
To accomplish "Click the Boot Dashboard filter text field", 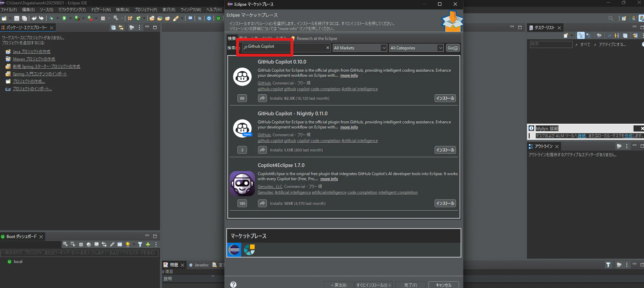I will (x=79, y=253).
